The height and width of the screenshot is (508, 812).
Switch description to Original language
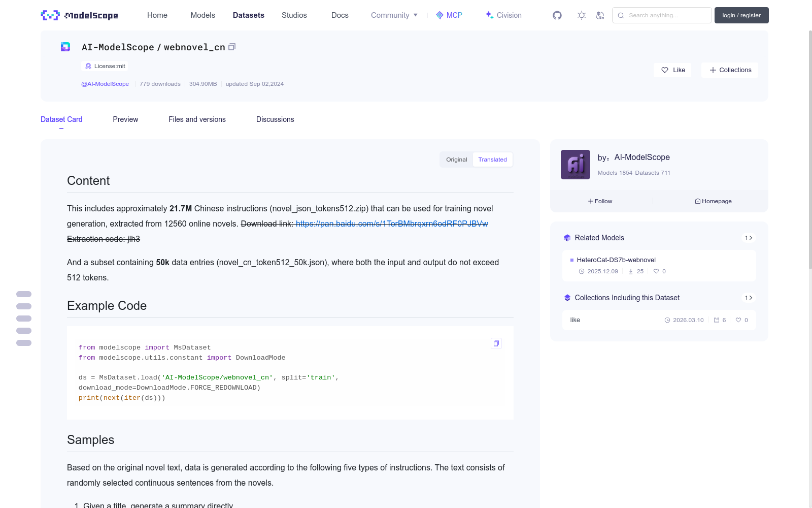coord(457,160)
